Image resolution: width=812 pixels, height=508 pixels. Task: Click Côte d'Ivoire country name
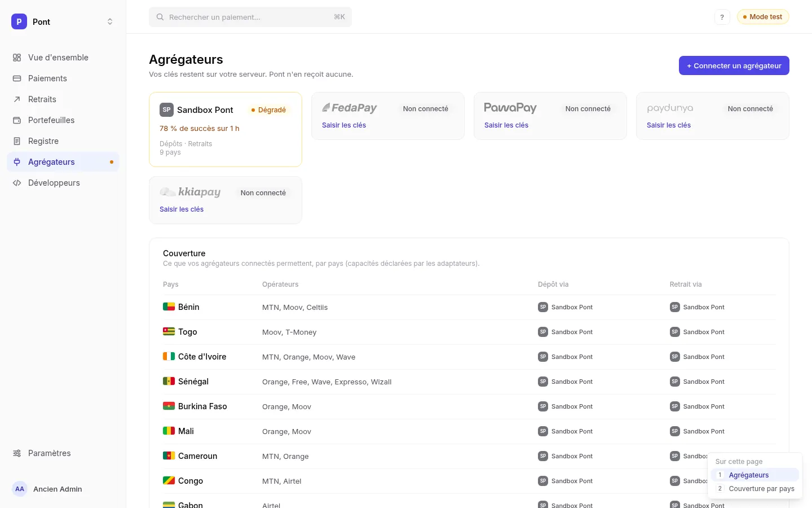pos(202,357)
